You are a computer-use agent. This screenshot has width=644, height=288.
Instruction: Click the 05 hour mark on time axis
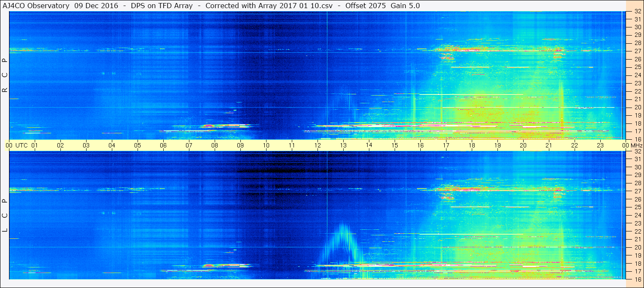(138, 145)
